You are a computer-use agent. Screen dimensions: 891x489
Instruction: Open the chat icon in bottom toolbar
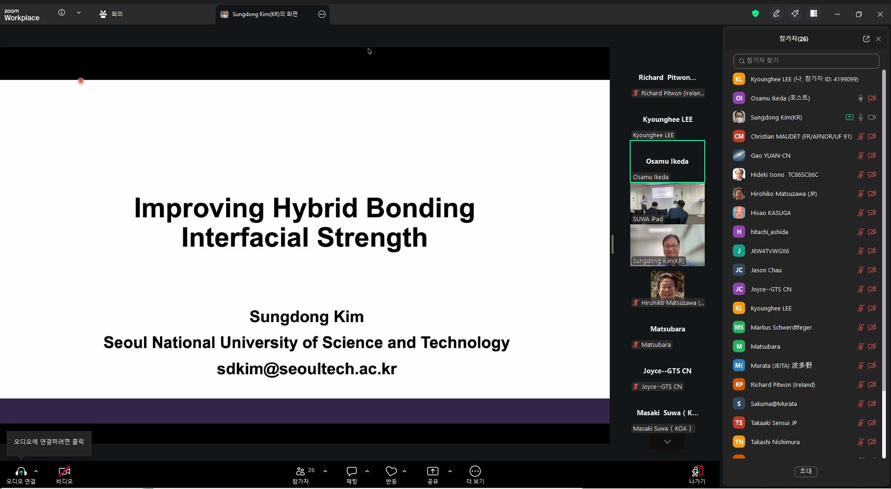352,471
